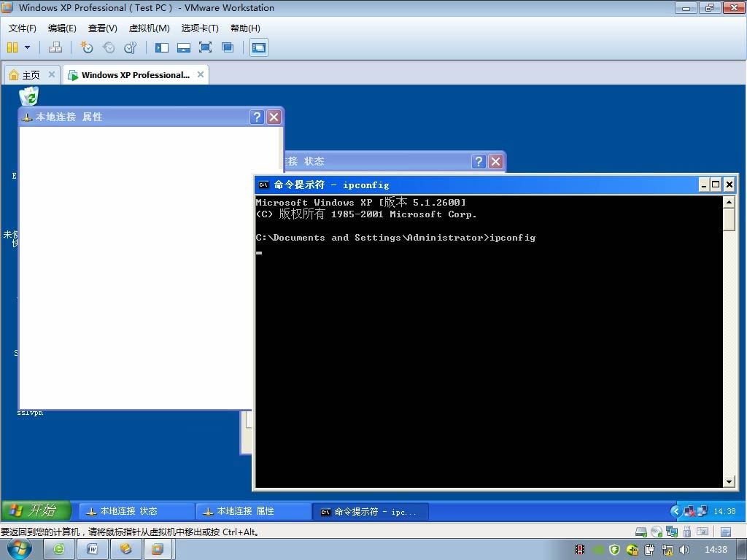Enter full screen mode from the toolbar
The image size is (747, 560).
[x=205, y=47]
